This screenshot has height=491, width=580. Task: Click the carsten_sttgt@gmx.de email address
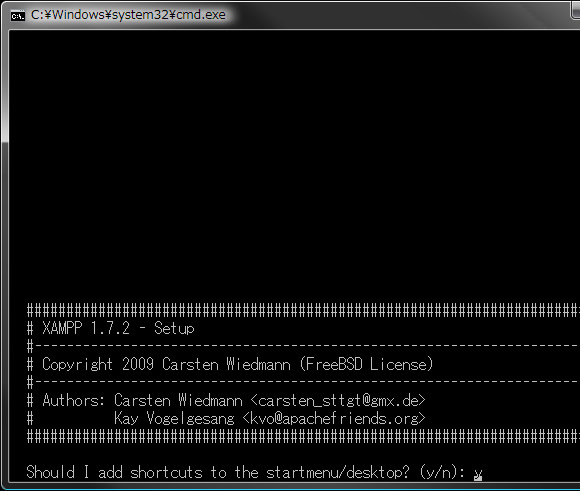tap(338, 400)
